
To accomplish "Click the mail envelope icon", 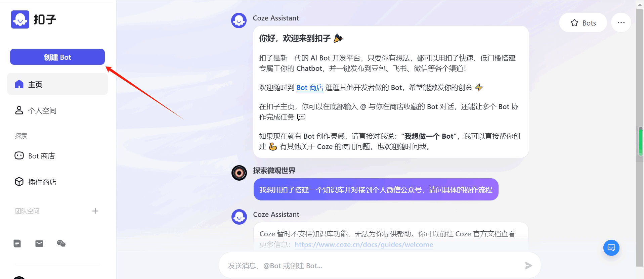I will pos(39,243).
